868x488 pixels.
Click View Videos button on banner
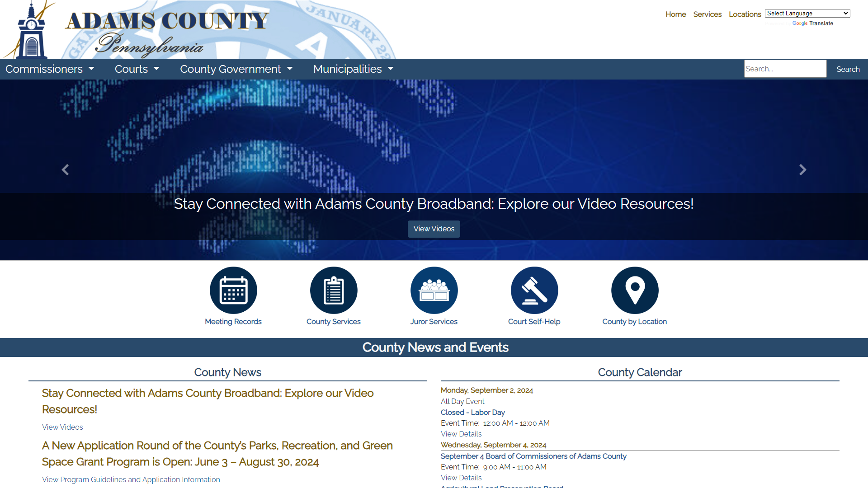coord(434,229)
